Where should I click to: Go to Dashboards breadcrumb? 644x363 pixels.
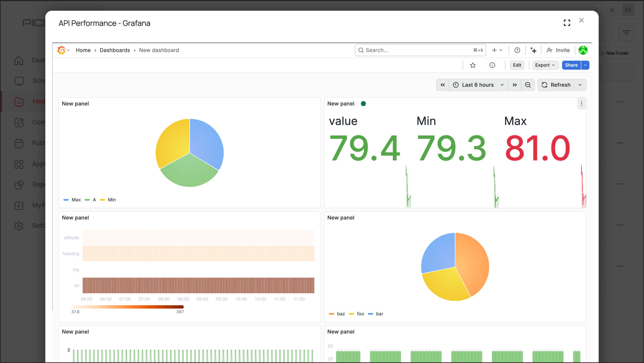point(115,50)
